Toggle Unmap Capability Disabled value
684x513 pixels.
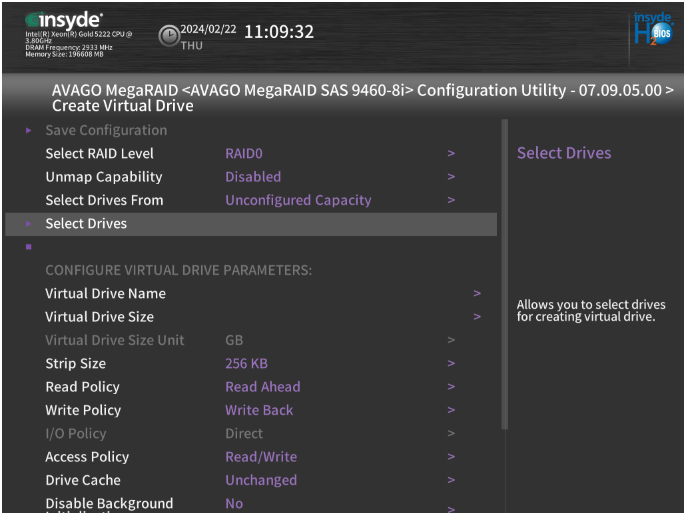(x=253, y=177)
